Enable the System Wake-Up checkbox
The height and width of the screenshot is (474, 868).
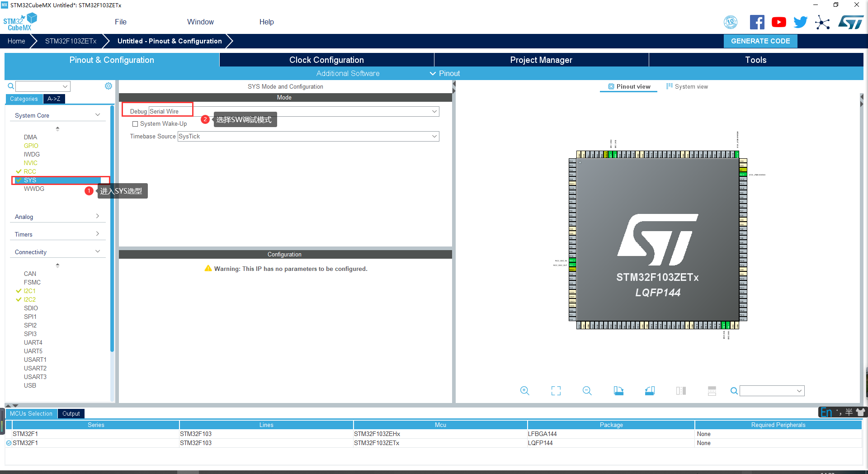click(x=134, y=123)
